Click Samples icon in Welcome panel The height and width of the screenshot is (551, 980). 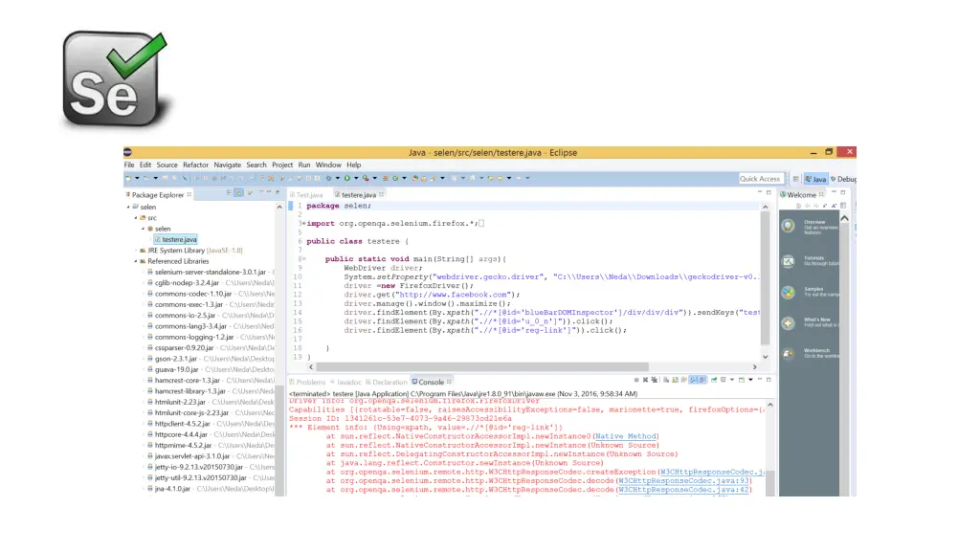pyautogui.click(x=789, y=293)
